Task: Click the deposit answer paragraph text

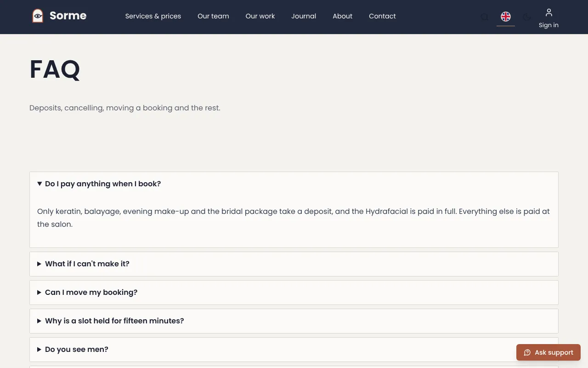Action: pos(294,218)
